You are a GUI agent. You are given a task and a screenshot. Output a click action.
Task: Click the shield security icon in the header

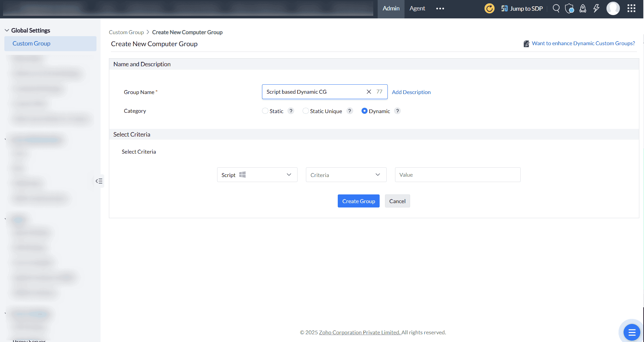coord(569,8)
